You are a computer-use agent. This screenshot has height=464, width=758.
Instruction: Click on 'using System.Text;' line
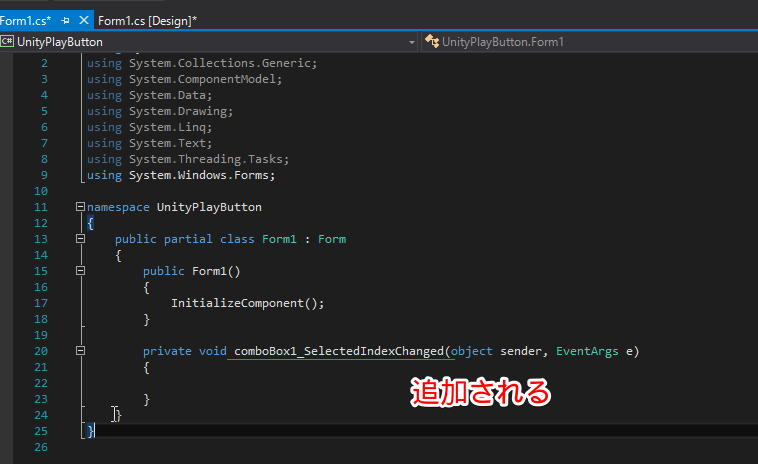(149, 143)
